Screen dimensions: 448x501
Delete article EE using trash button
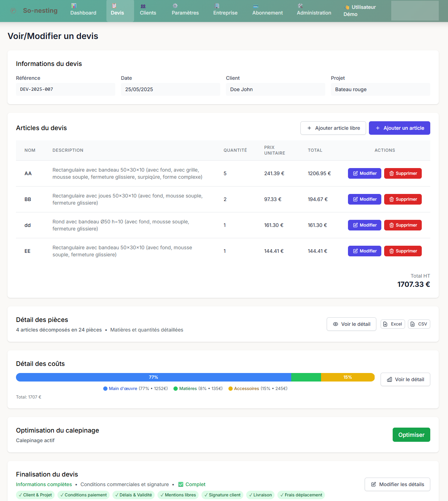click(x=403, y=251)
